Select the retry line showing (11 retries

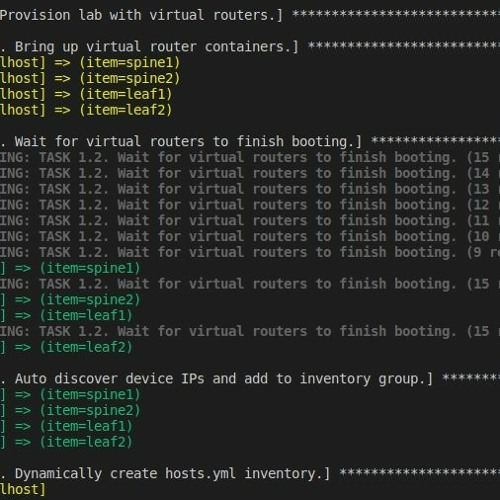(250, 221)
